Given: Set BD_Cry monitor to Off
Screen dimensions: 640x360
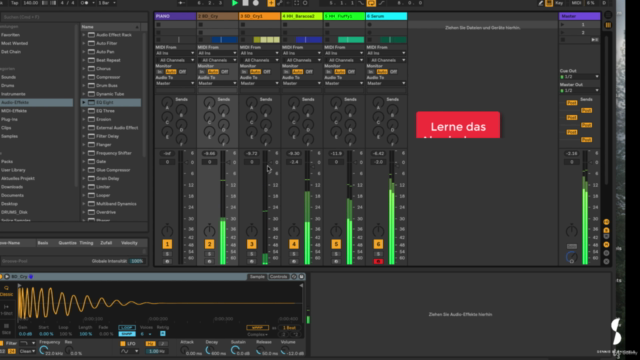Looking at the screenshot, I should pos(224,72).
